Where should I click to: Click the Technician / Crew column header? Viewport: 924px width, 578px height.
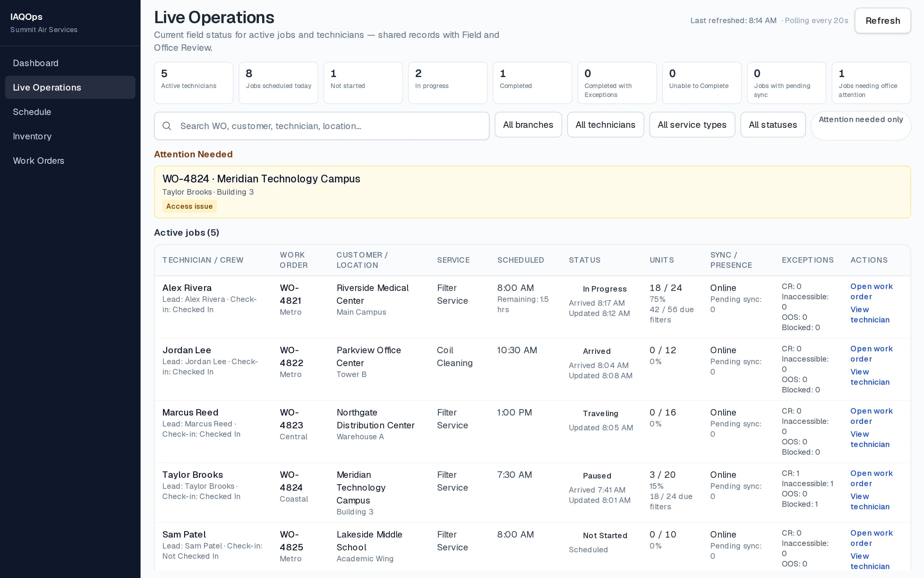pyautogui.click(x=203, y=260)
